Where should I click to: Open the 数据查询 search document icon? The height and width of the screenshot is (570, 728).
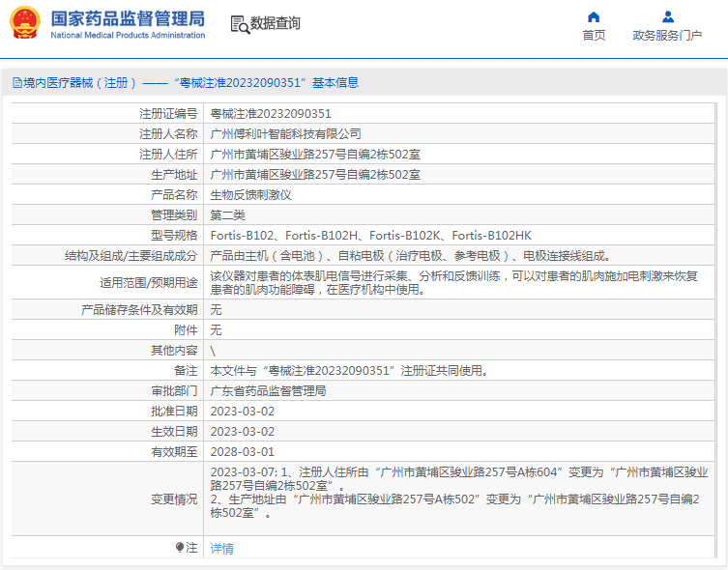[240, 24]
